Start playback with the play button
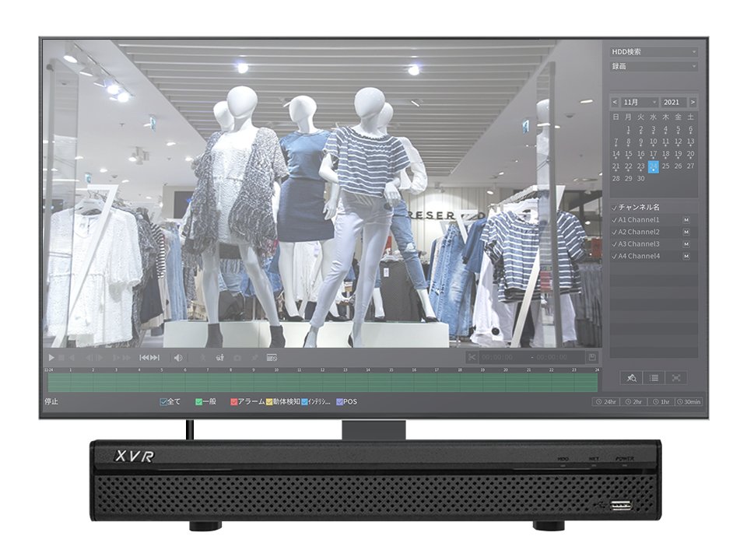The width and height of the screenshot is (747, 560). point(51,358)
